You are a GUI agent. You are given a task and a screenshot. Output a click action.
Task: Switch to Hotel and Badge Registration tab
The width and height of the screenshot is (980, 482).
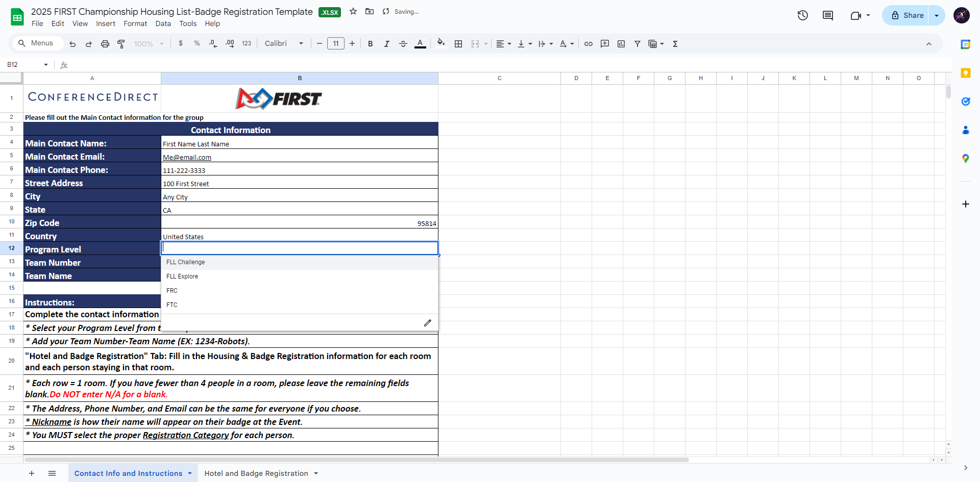tap(256, 473)
